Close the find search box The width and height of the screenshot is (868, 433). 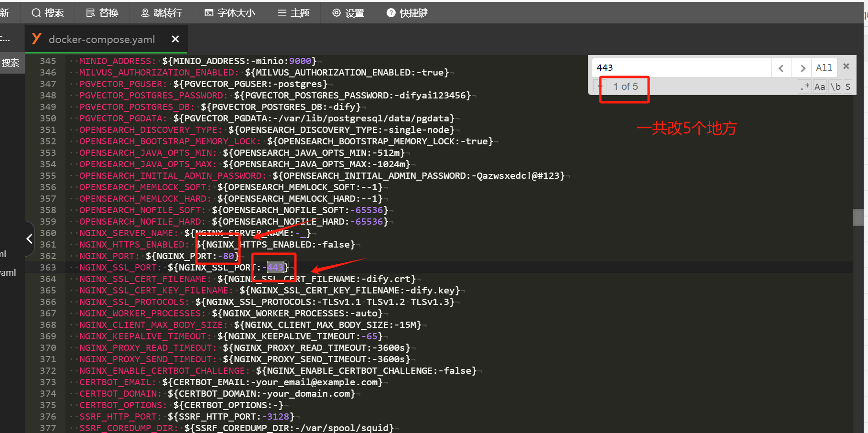846,66
